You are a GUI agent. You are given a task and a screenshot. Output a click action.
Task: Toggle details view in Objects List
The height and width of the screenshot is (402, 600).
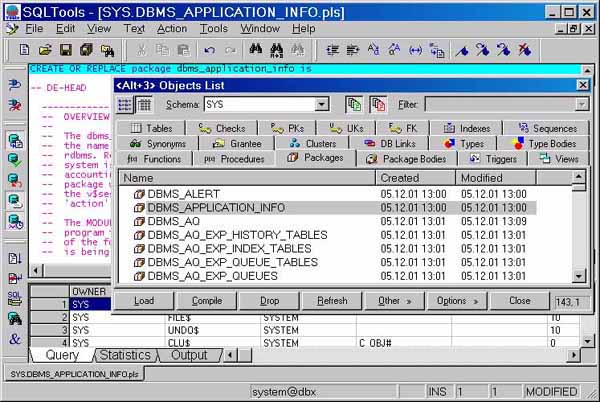click(x=144, y=104)
